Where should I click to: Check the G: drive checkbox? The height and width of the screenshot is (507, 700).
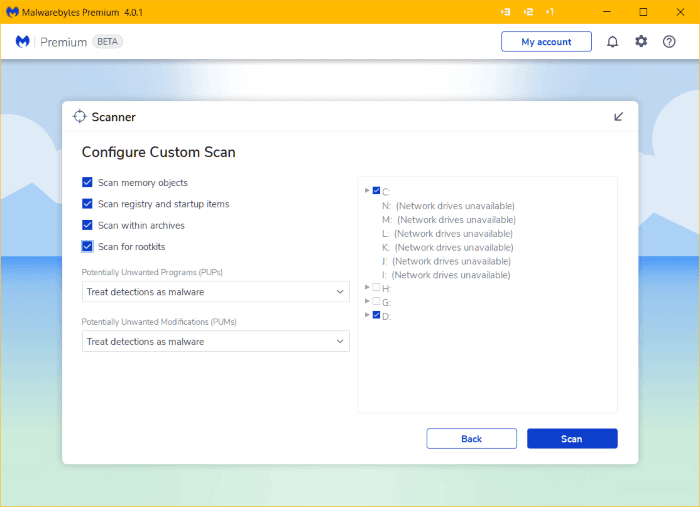tap(376, 301)
